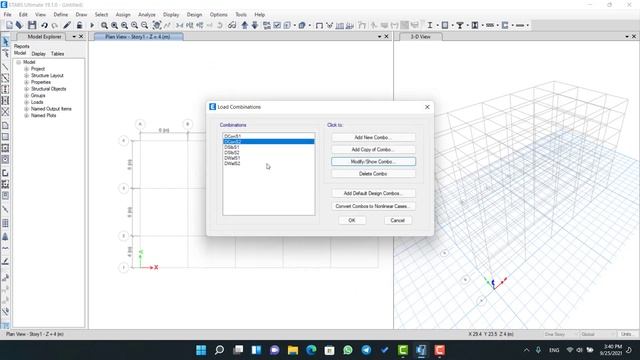The width and height of the screenshot is (640, 360).
Task: Click the lock model padlock icon
Action: [x=79, y=25]
